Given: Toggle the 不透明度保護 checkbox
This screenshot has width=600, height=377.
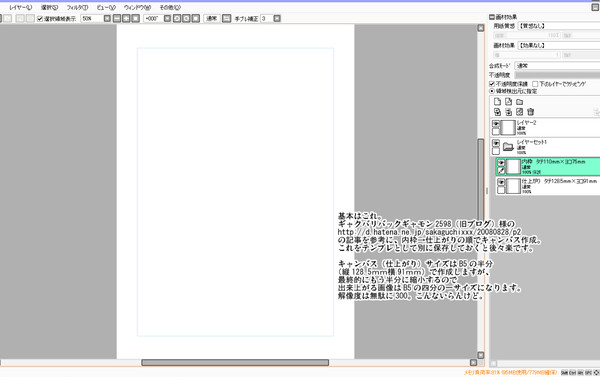Looking at the screenshot, I should tap(492, 84).
